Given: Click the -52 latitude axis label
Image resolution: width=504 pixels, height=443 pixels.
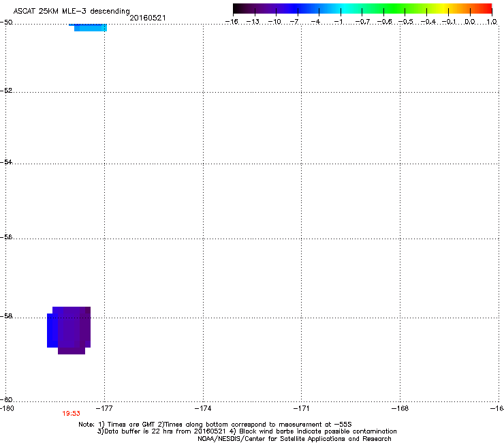Looking at the screenshot, I should tap(6, 91).
